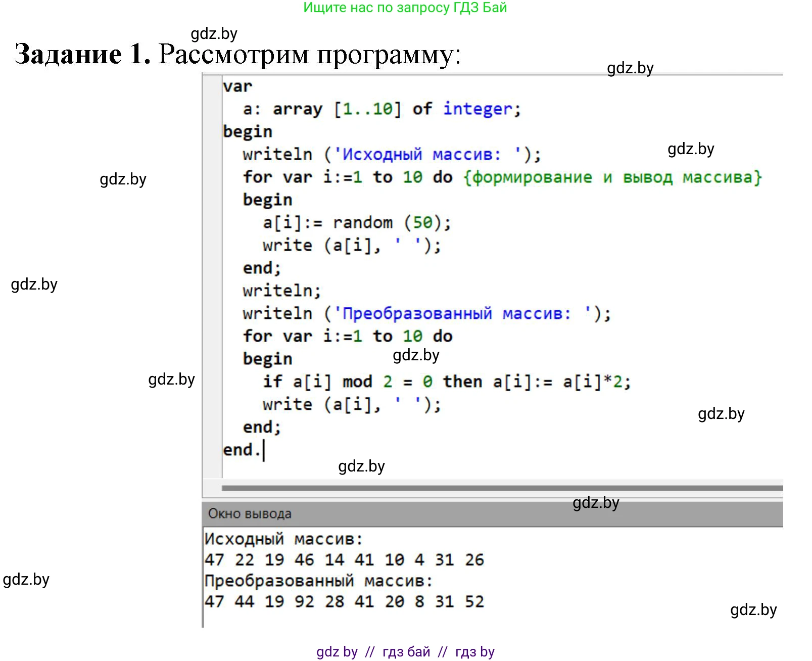Click the standalone 'writeln;' statement
The height and width of the screenshot is (661, 812).
pyautogui.click(x=281, y=291)
